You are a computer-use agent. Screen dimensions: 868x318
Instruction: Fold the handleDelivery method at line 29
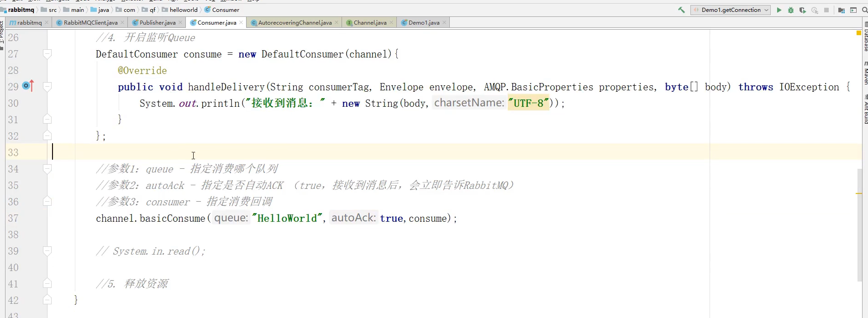(x=47, y=86)
